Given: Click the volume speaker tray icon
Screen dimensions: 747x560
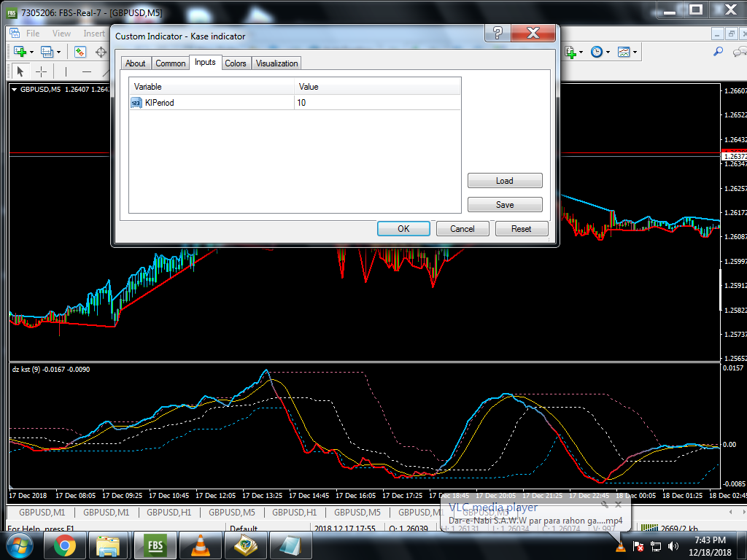Looking at the screenshot, I should coord(673,546).
